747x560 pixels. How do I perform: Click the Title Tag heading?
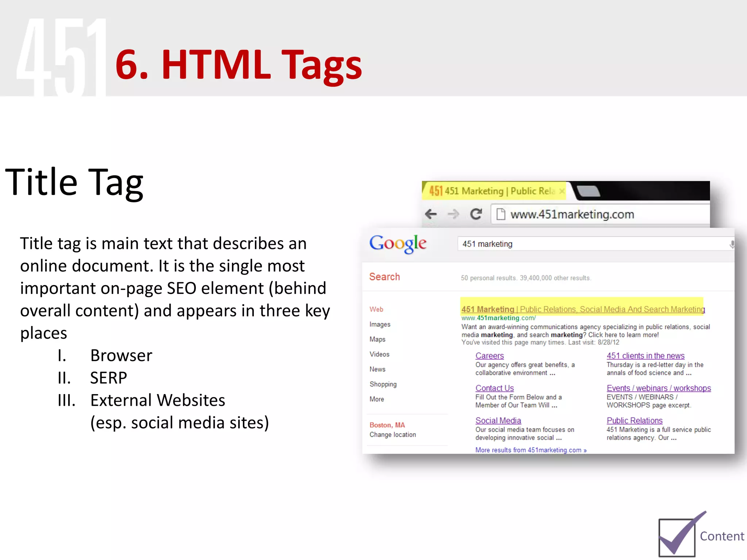pos(74,183)
